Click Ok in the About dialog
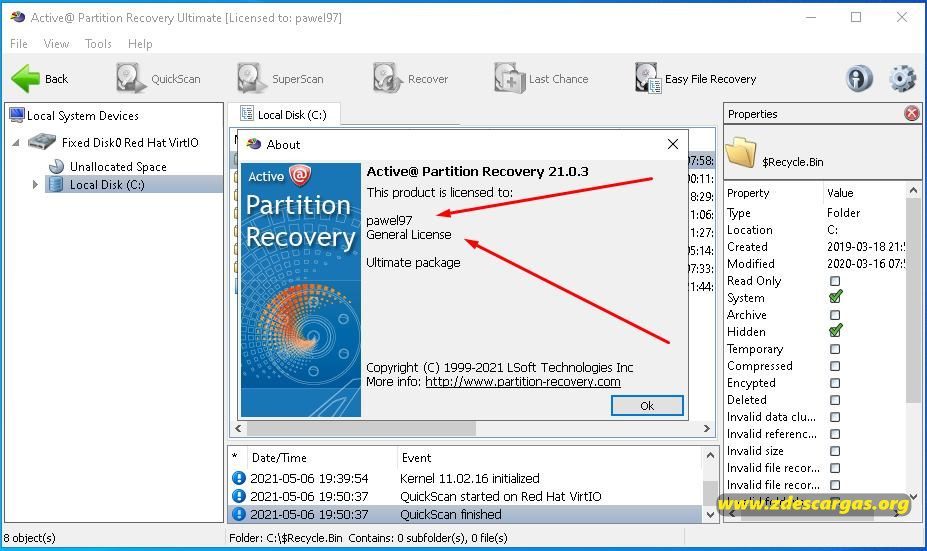 [647, 406]
